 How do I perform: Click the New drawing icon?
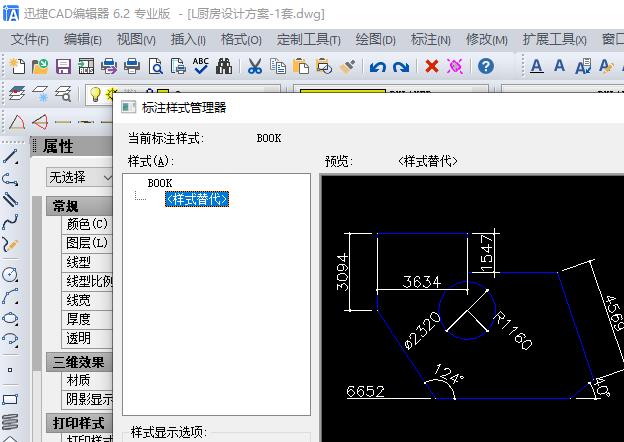pyautogui.click(x=17, y=66)
